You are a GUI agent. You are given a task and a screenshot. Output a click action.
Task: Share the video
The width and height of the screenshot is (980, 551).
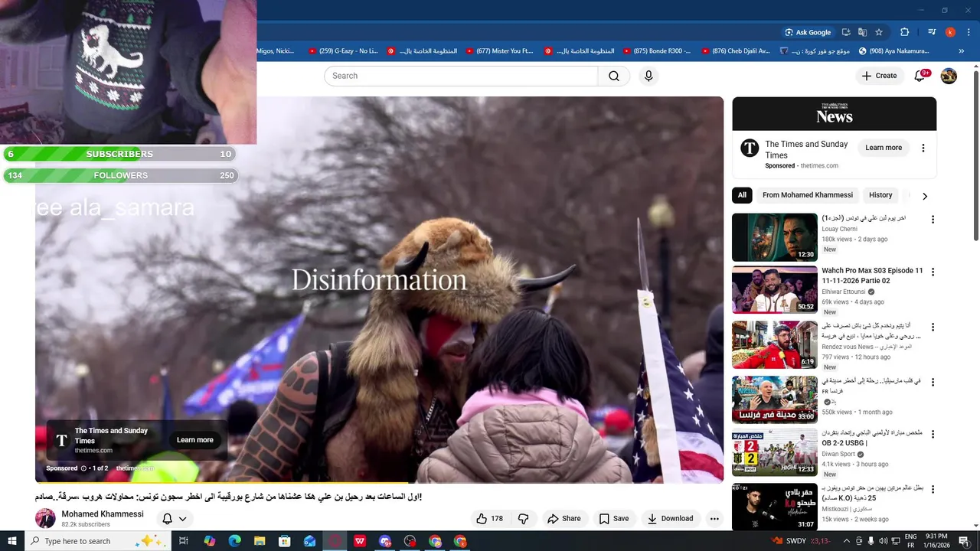pyautogui.click(x=563, y=519)
